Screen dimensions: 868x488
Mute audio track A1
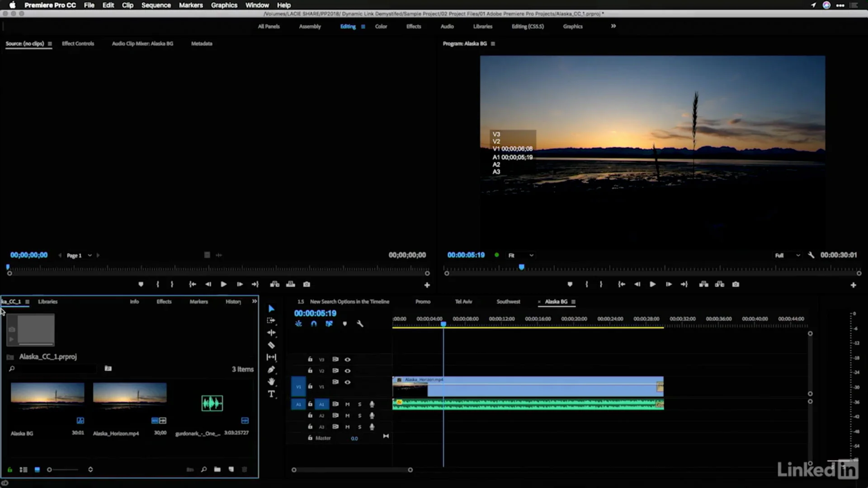348,404
